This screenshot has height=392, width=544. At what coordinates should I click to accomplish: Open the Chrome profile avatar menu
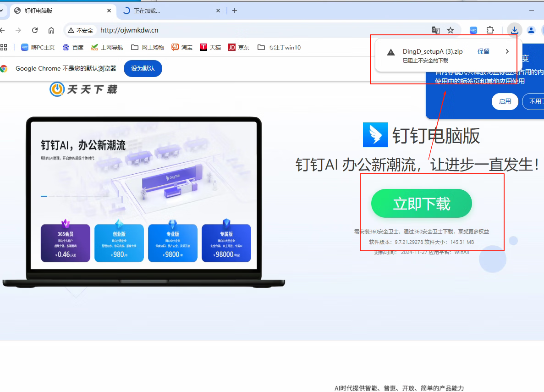531,30
